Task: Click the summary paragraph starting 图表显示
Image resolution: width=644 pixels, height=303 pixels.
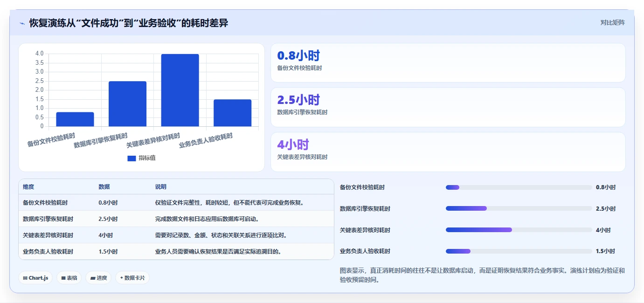Action: click(x=482, y=275)
